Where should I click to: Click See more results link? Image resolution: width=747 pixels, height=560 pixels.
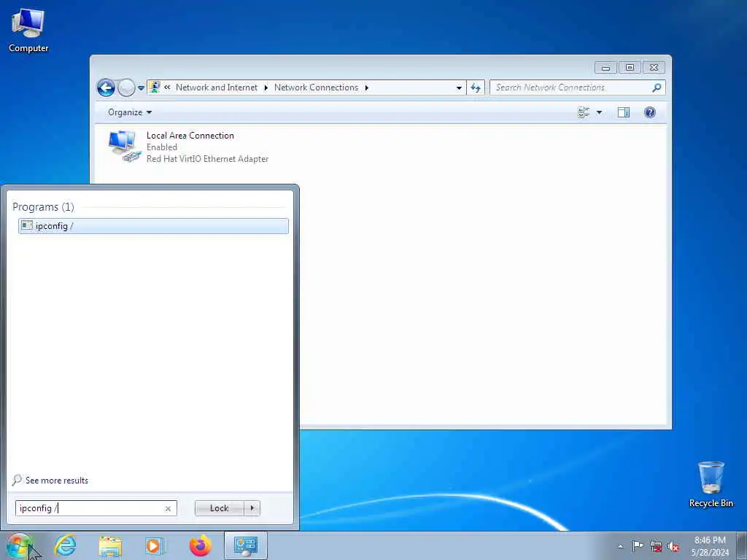pos(57,481)
